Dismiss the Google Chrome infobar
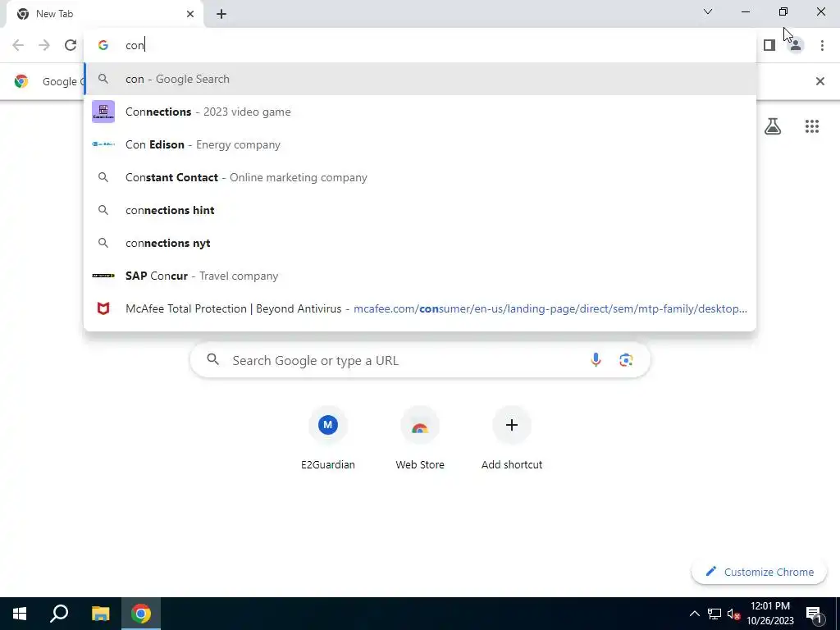Image resolution: width=840 pixels, height=630 pixels. pos(819,81)
